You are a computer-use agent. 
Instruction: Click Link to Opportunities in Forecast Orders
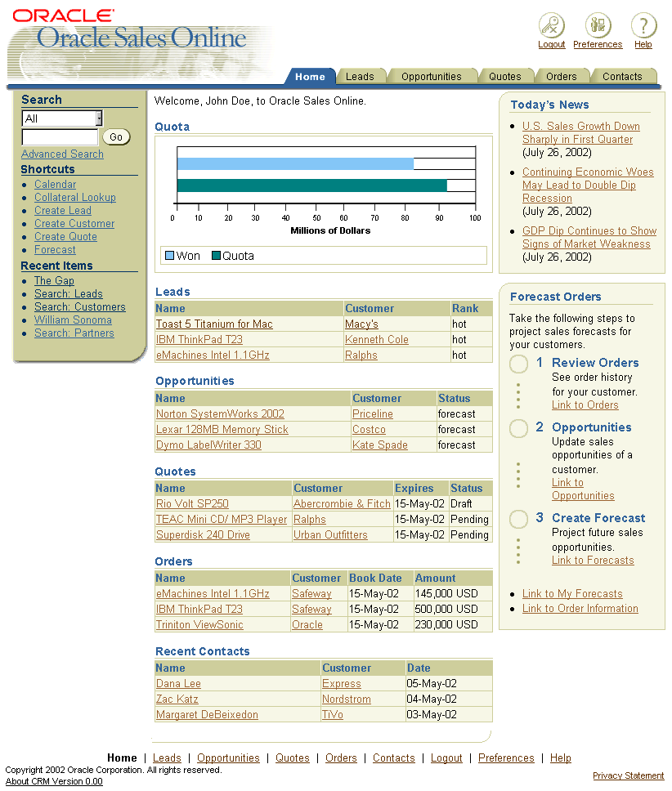583,489
